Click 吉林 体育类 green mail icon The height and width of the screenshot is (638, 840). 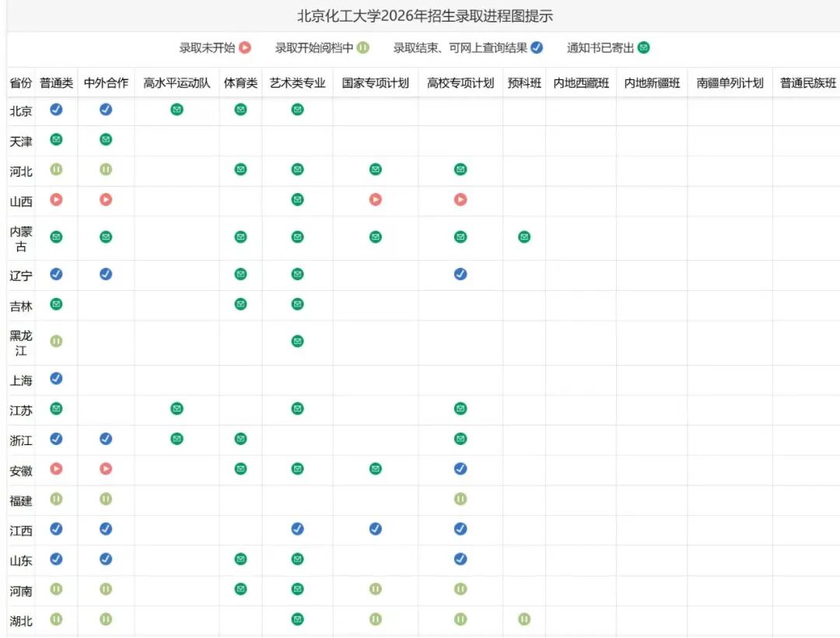click(x=240, y=303)
